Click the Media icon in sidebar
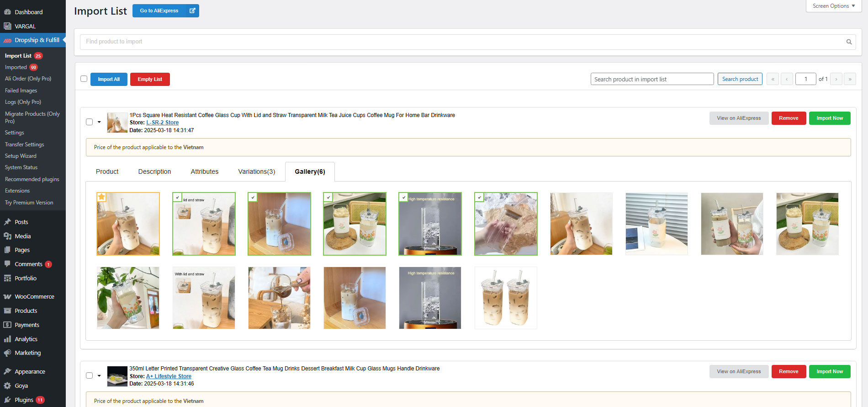The height and width of the screenshot is (407, 868). (x=7, y=236)
